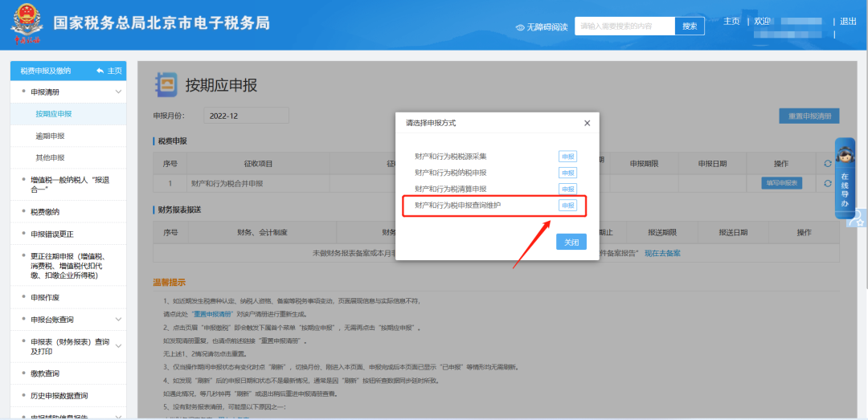Expand 申报表（财务报表）查询及打印 section
Image resolution: width=868 pixels, height=420 pixels.
119,346
